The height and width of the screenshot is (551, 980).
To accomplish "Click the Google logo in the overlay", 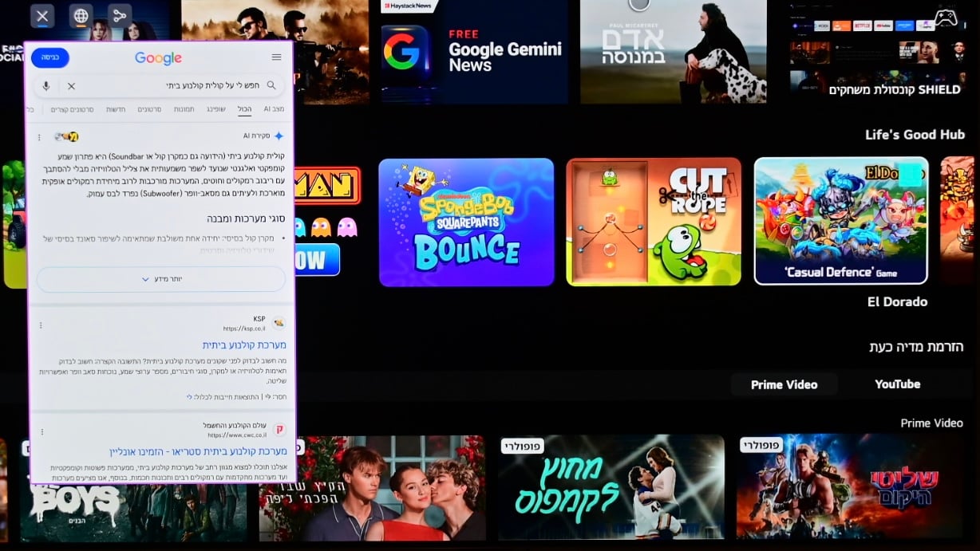I will click(x=158, y=57).
